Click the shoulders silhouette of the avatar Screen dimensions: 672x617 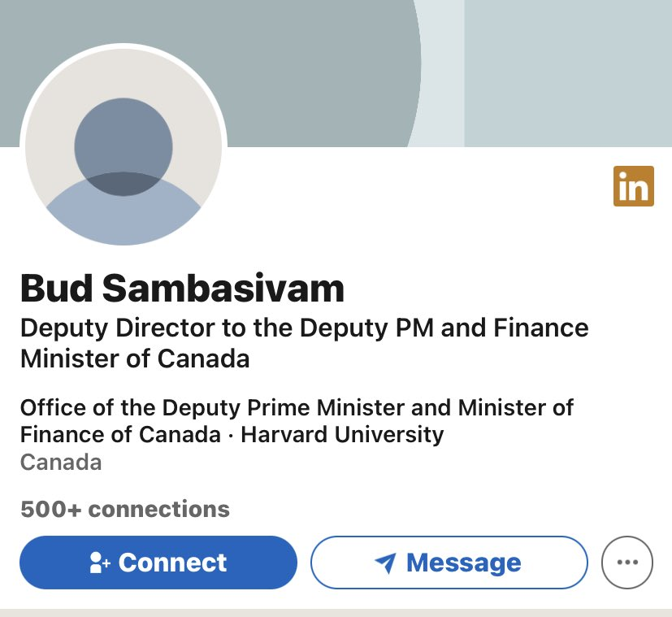pyautogui.click(x=124, y=215)
